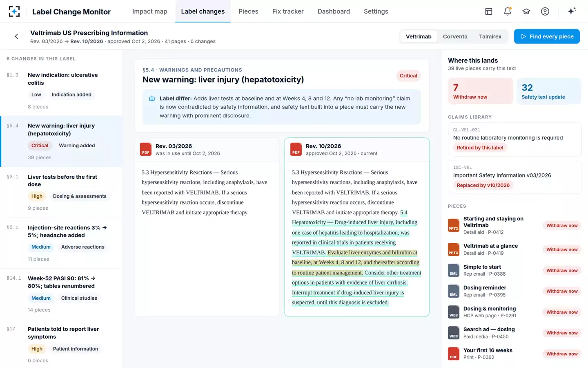
Task: Open the Pieces tab
Action: [x=248, y=11]
